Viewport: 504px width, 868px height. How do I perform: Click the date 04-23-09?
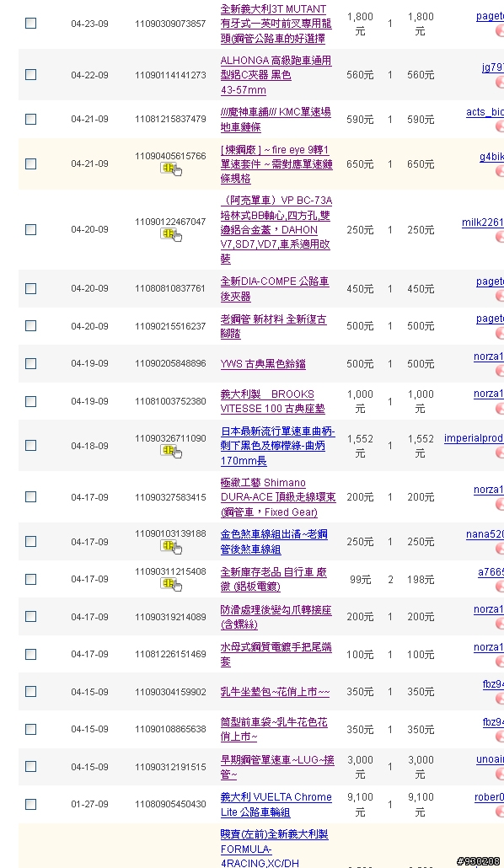click(x=89, y=24)
